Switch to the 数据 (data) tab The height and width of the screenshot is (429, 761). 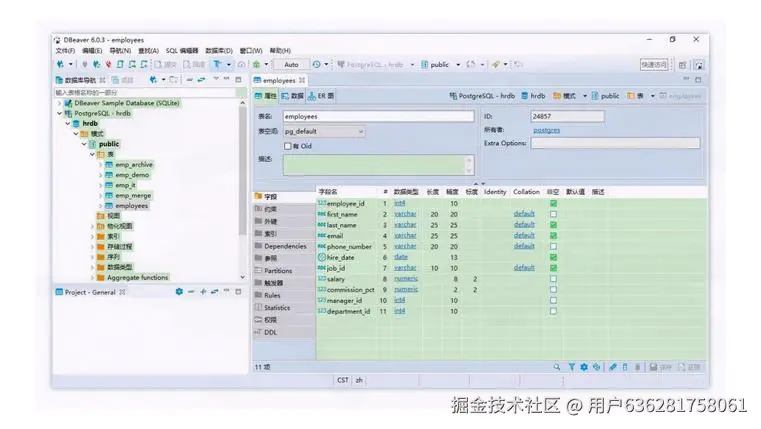(x=292, y=96)
